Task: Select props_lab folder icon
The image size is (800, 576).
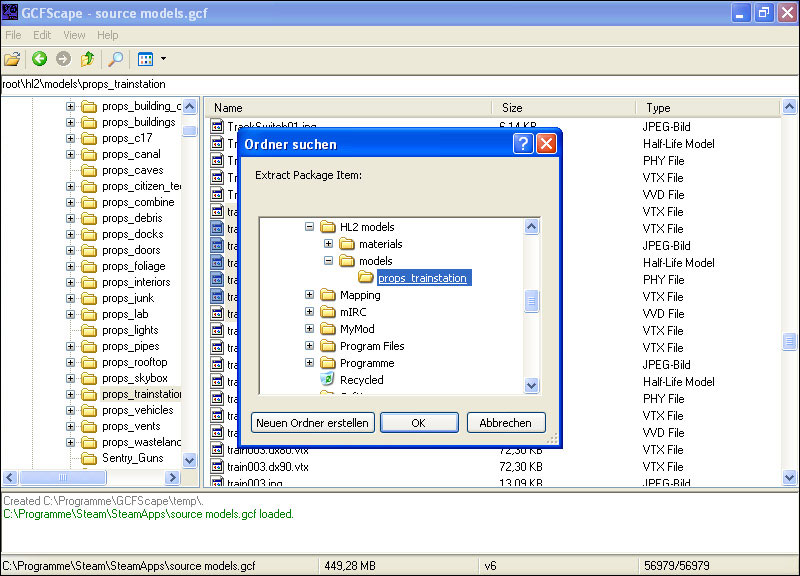Action: [x=89, y=315]
